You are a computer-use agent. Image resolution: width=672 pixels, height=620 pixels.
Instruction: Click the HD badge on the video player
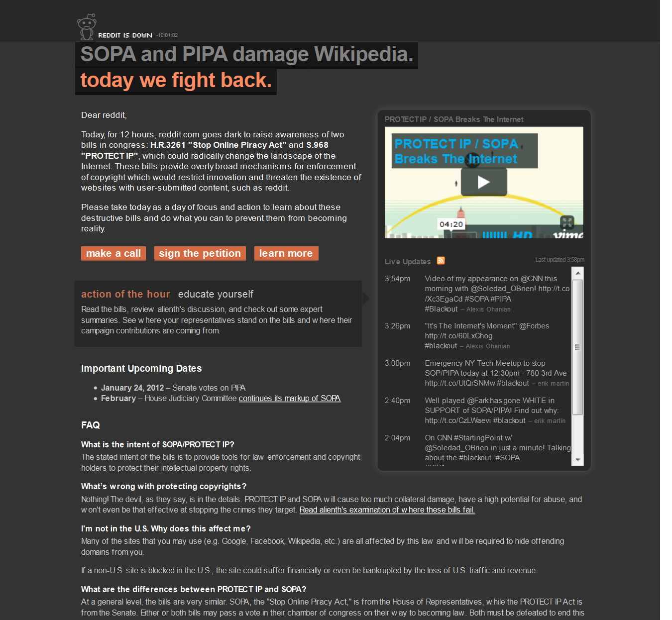coord(522,235)
